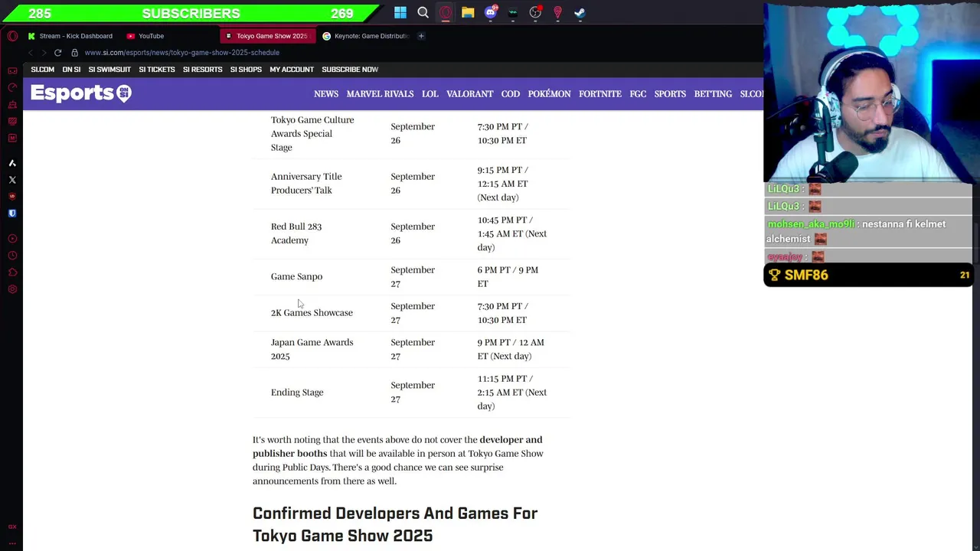Click the address bar URL
Image resolution: width=980 pixels, height=551 pixels.
(x=182, y=53)
